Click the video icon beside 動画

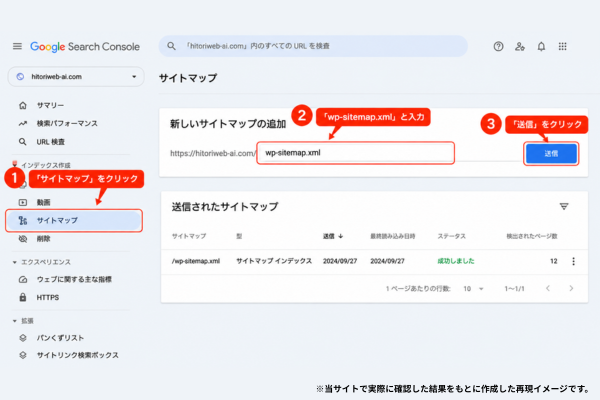coord(23,202)
